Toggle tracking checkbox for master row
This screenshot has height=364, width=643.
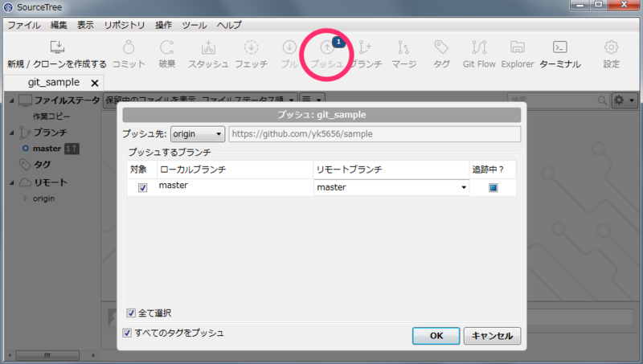[x=494, y=188]
